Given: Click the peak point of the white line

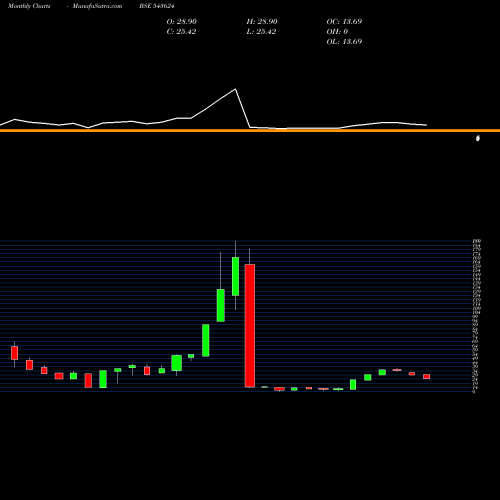Looking at the screenshot, I should [x=235, y=89].
